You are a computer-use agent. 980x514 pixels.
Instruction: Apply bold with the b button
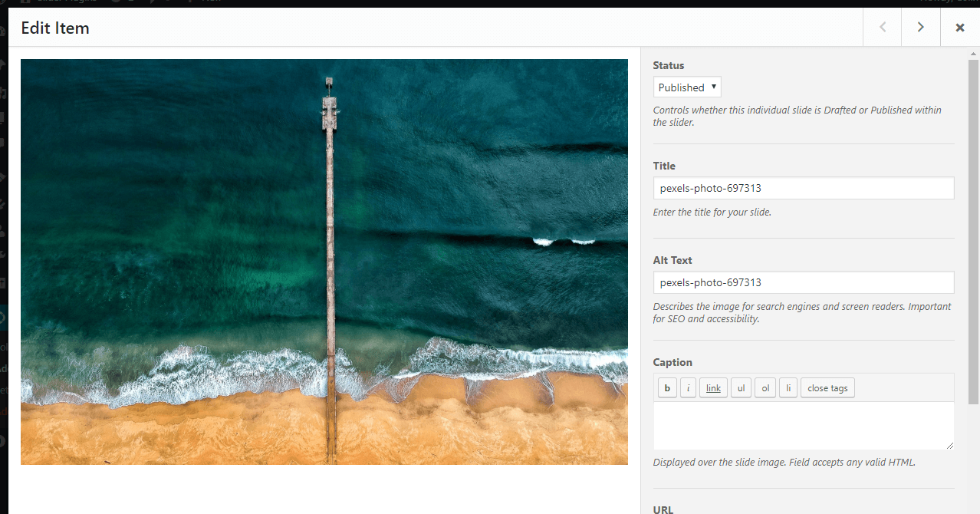pyautogui.click(x=667, y=388)
